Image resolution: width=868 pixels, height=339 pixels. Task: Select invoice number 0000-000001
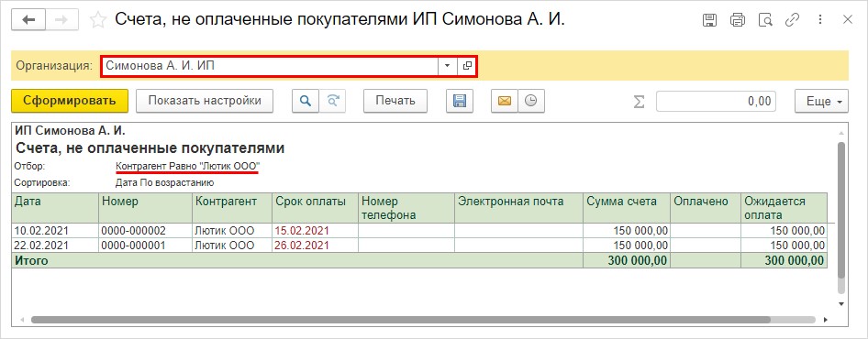click(x=146, y=245)
